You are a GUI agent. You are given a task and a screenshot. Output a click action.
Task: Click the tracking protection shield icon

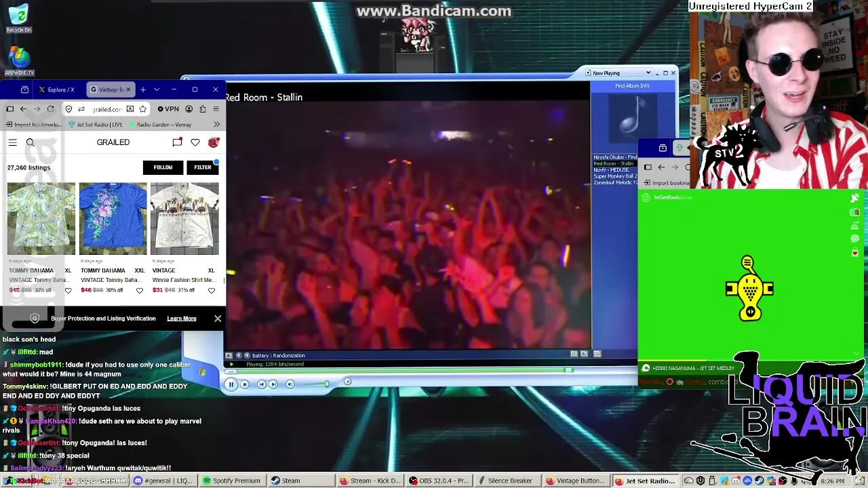point(68,108)
